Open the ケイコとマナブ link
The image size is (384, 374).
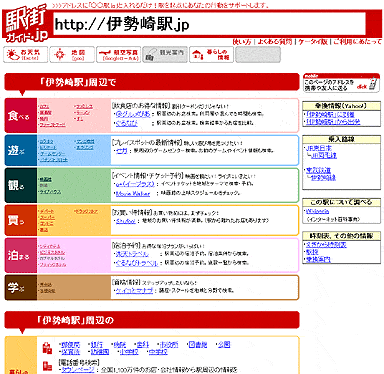[x=134, y=291]
